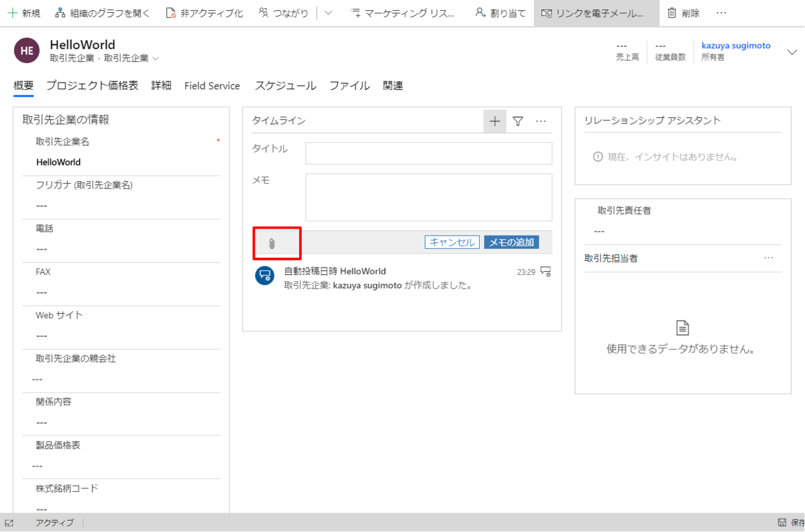Switch to the プロジェクト価格表 tab

(92, 86)
